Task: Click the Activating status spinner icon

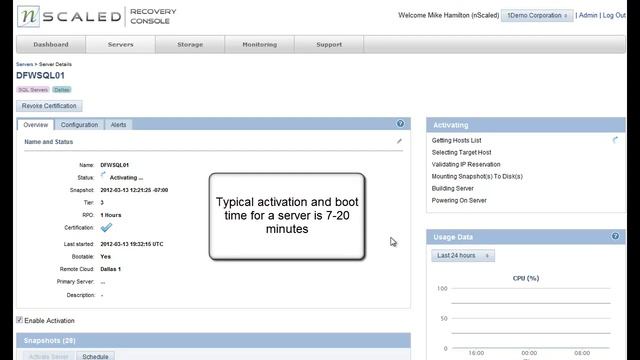Action: pyautogui.click(x=103, y=176)
